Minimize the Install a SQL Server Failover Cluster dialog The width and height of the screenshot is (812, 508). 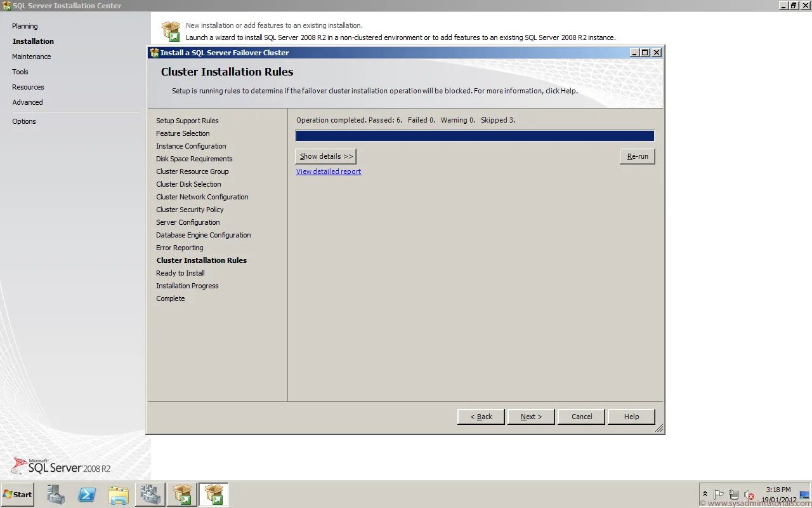(x=634, y=53)
